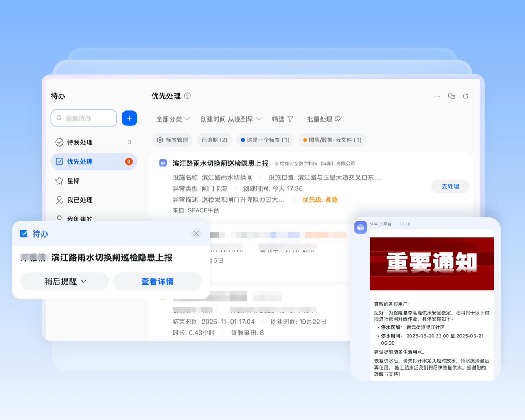The image size is (525, 420).
Task: Open 查看详情 in the todo popup
Action: 157,281
